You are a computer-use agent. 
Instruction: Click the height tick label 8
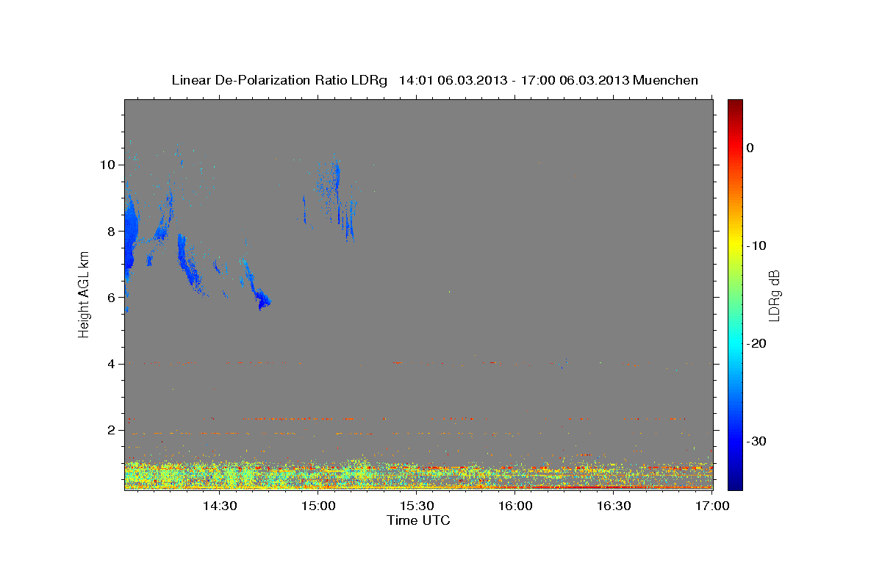tap(112, 231)
